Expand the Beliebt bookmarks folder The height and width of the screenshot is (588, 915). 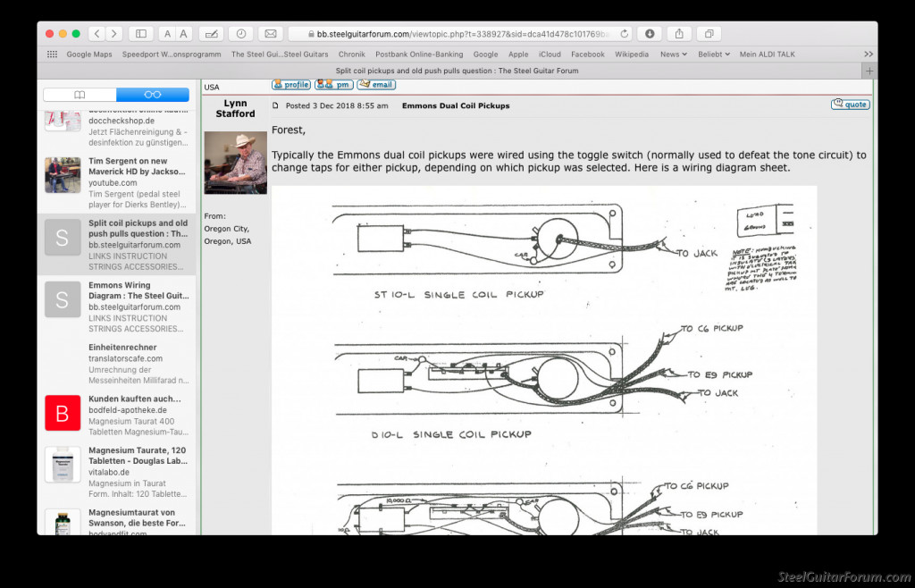[714, 55]
